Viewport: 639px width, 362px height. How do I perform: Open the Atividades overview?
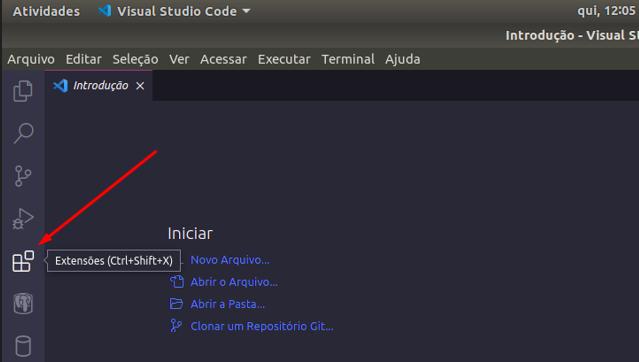[46, 11]
